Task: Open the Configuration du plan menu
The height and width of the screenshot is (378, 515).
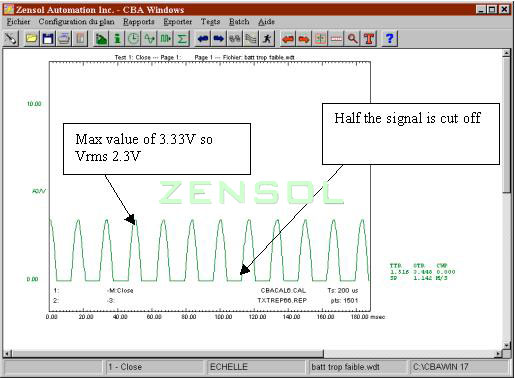Action: (76, 22)
